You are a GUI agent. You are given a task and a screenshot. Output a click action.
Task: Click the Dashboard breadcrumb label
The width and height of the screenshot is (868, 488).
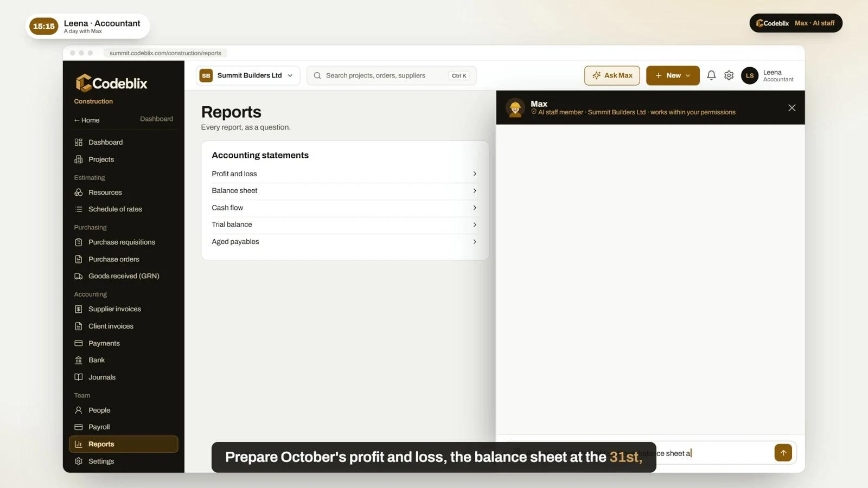click(x=156, y=119)
